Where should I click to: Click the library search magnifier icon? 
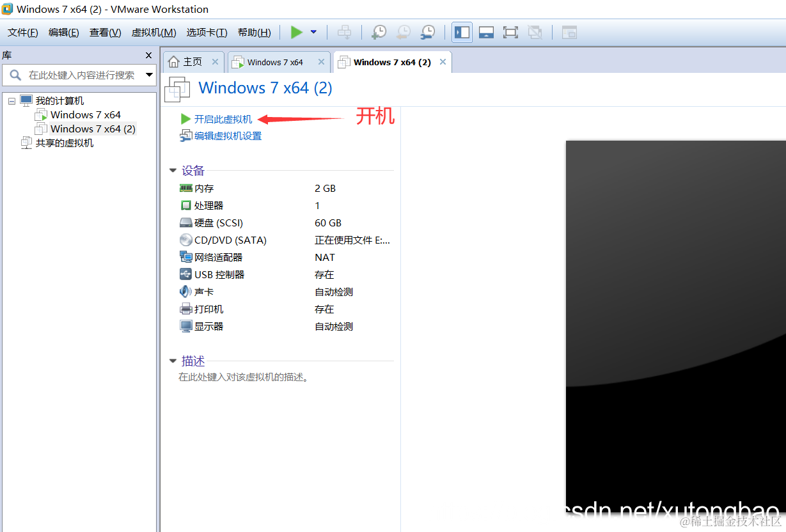tap(16, 75)
